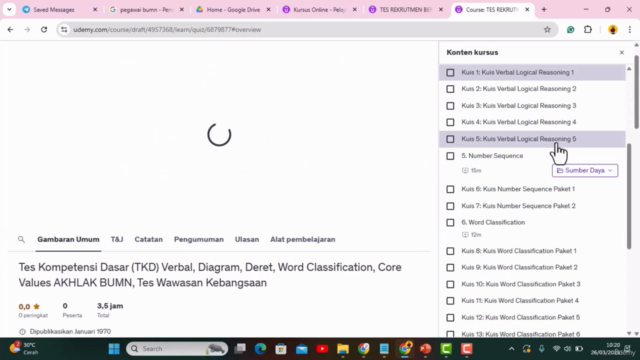Check the Kuis 7 Number Sequence Paket 2 box
Viewport: 640px width, 360px height.
(450, 206)
